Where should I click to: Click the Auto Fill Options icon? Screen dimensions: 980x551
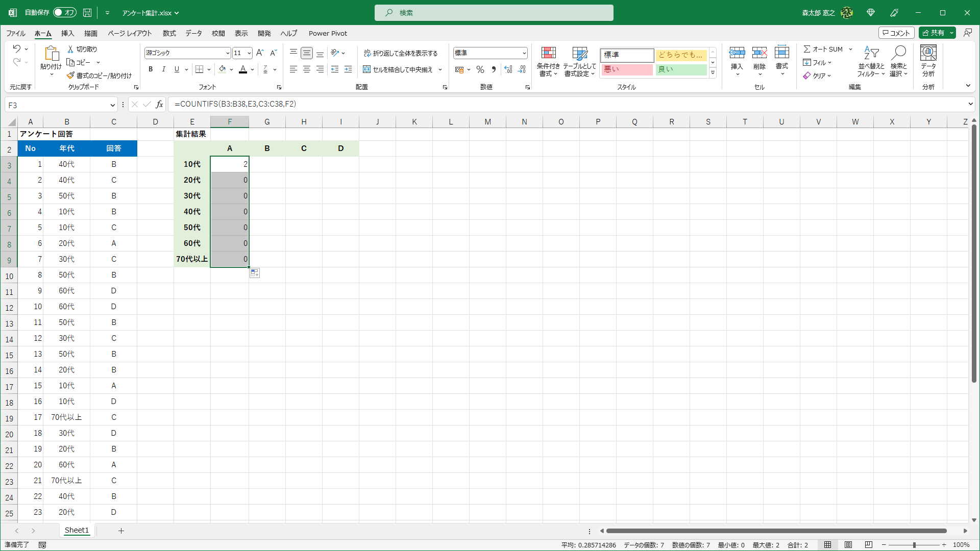coord(254,273)
